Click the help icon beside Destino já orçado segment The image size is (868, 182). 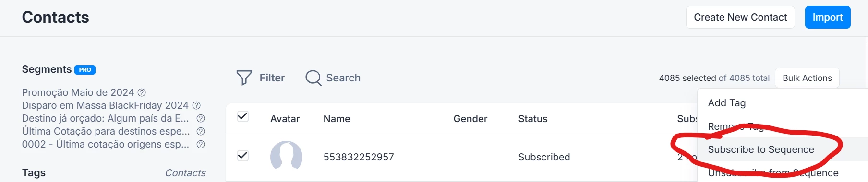coord(201,118)
